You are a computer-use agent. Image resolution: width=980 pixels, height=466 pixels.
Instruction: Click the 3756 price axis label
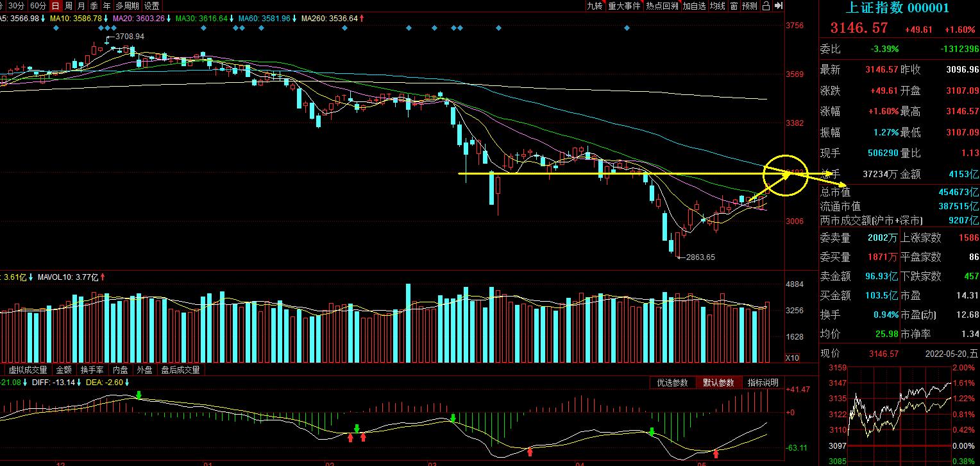point(795,26)
